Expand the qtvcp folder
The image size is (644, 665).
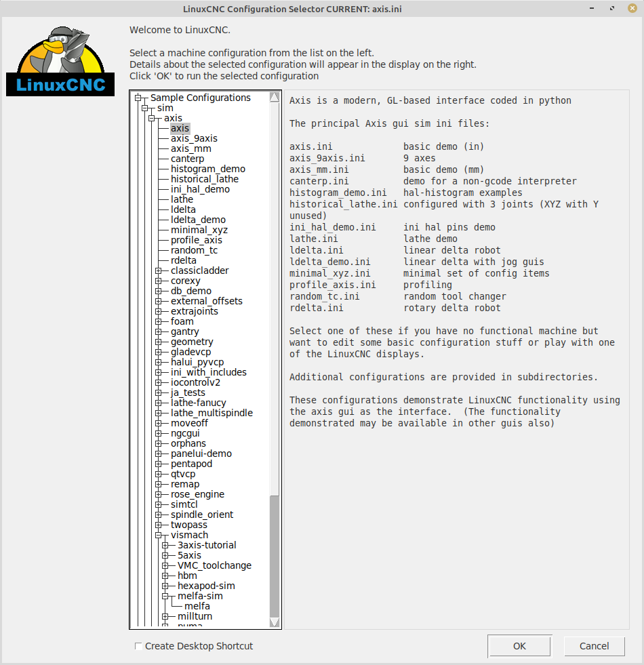[158, 474]
